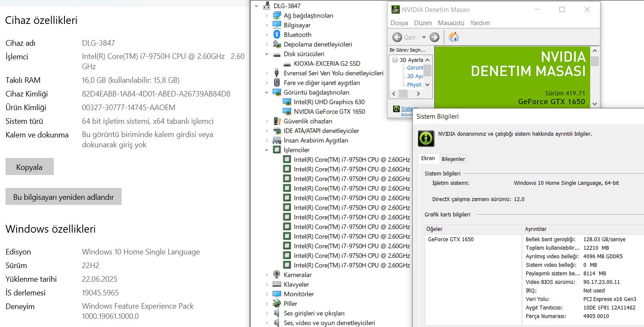This screenshot has width=644, height=327.
Task: Click the Görüntü bağdaştırıcıları display icon
Action: click(x=277, y=92)
